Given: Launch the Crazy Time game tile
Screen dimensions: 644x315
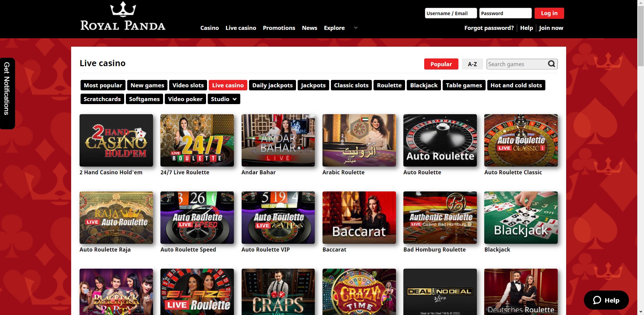Looking at the screenshot, I should (359, 291).
